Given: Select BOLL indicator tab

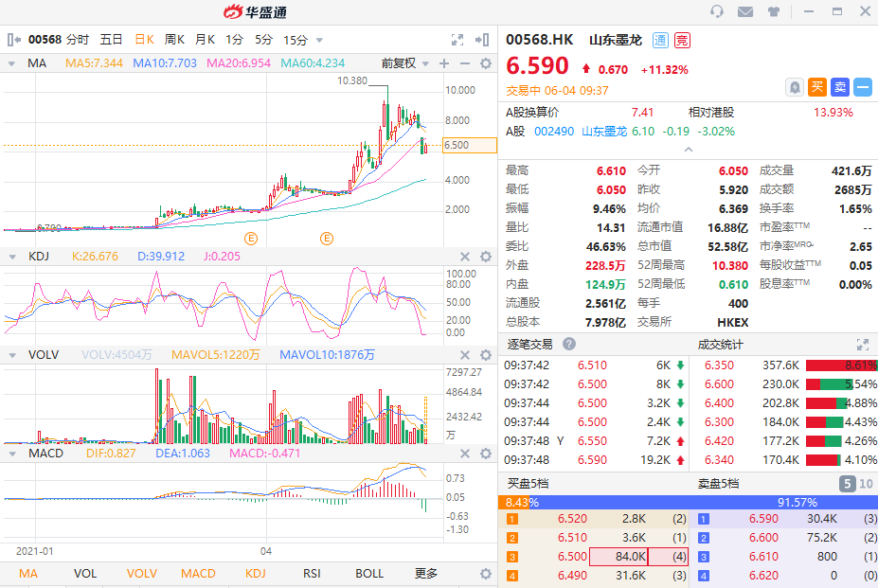Looking at the screenshot, I should pyautogui.click(x=369, y=574).
